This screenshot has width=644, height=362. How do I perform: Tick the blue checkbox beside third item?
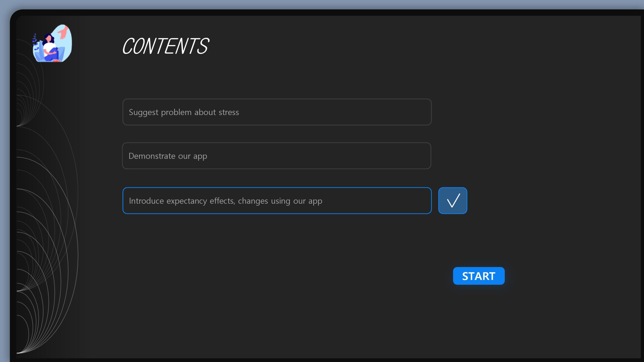453,201
